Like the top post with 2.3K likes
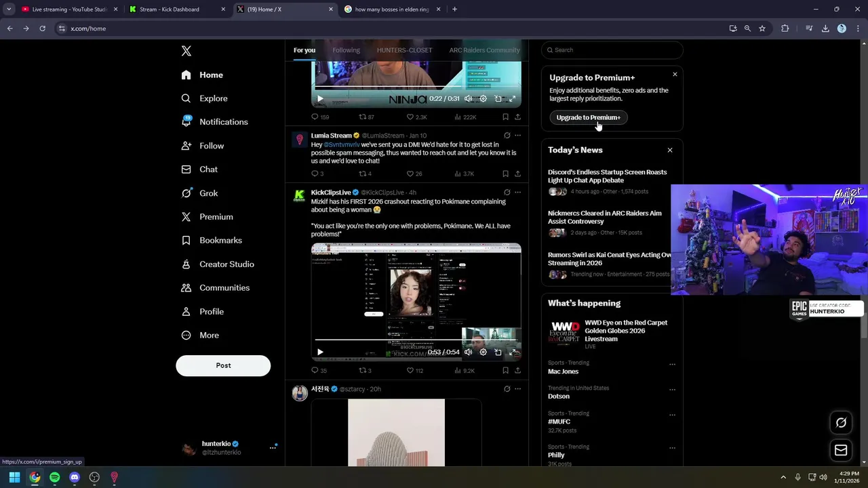The width and height of the screenshot is (868, 488). (x=410, y=117)
